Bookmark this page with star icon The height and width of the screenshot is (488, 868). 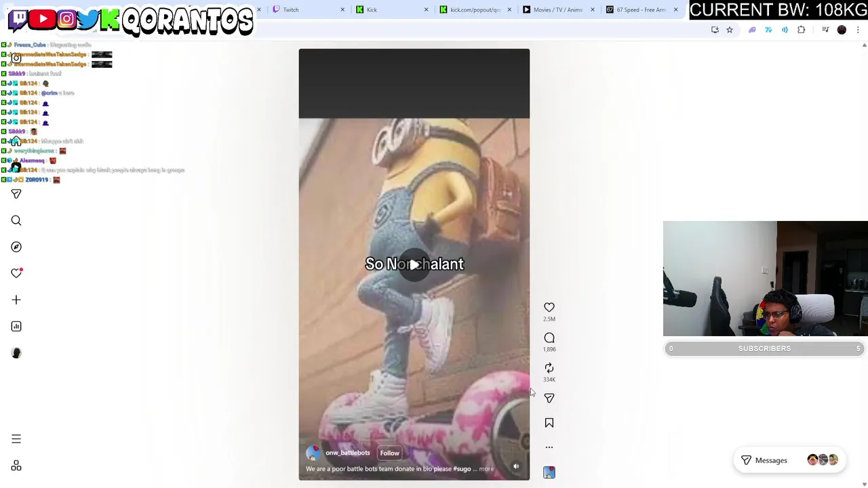pos(730,30)
